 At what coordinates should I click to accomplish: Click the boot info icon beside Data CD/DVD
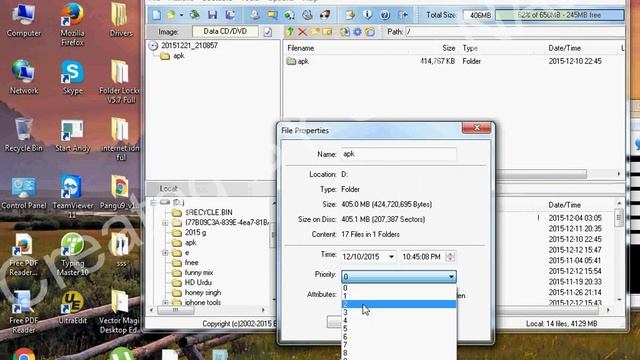pos(268,32)
